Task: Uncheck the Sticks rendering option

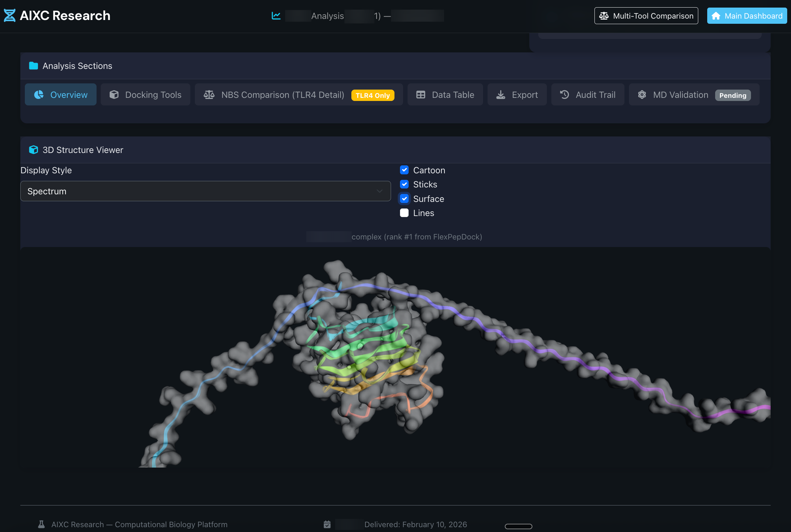Action: 404,184
